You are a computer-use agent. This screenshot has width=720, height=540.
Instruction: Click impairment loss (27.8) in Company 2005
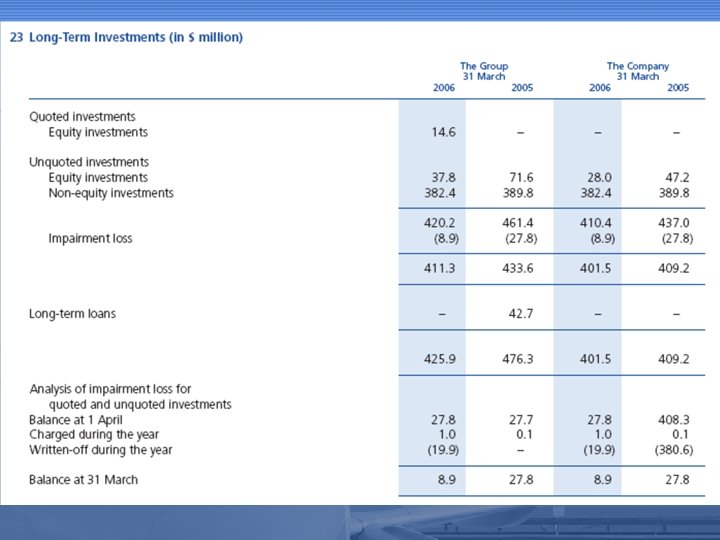click(677, 238)
